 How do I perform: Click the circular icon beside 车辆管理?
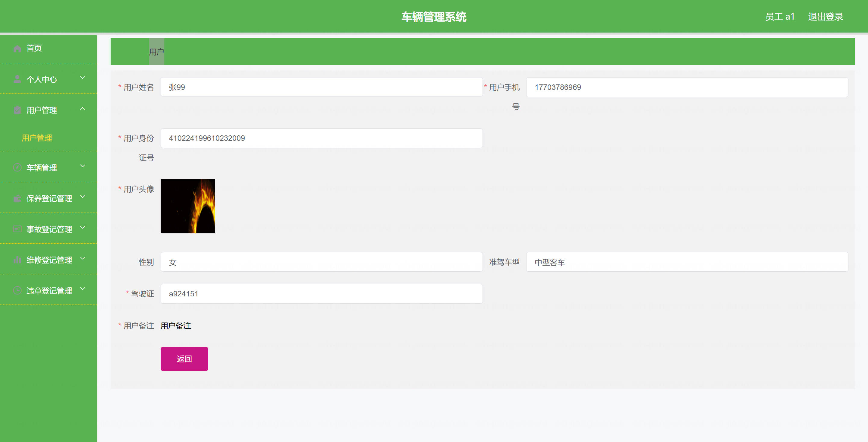(17, 168)
